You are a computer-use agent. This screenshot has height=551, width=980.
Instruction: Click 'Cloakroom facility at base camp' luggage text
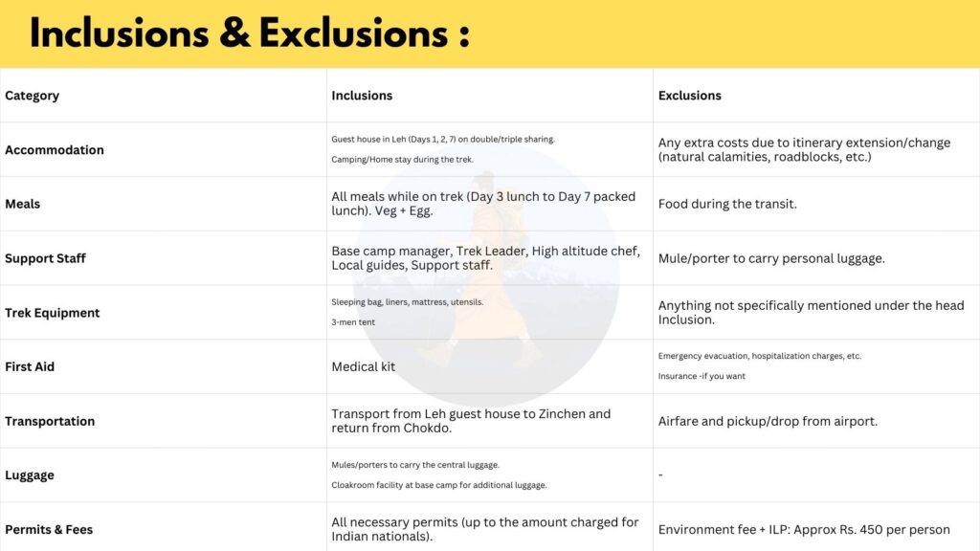[x=439, y=485]
